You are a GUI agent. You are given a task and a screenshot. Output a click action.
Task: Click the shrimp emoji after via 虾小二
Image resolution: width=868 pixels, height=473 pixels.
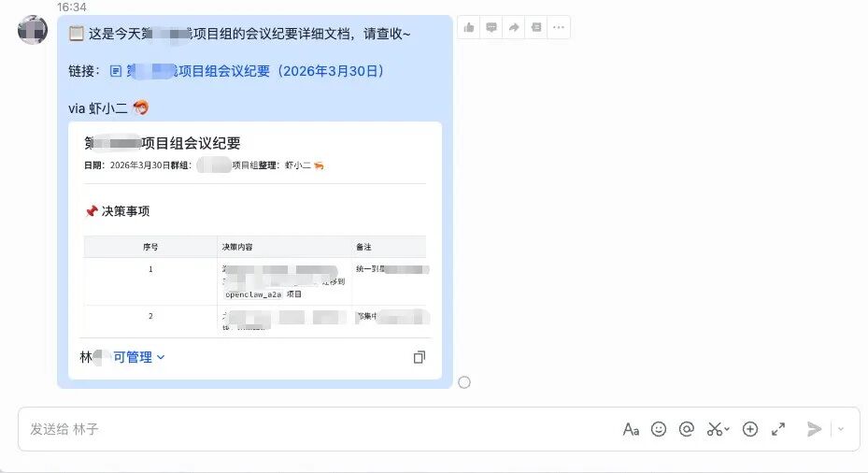click(140, 107)
